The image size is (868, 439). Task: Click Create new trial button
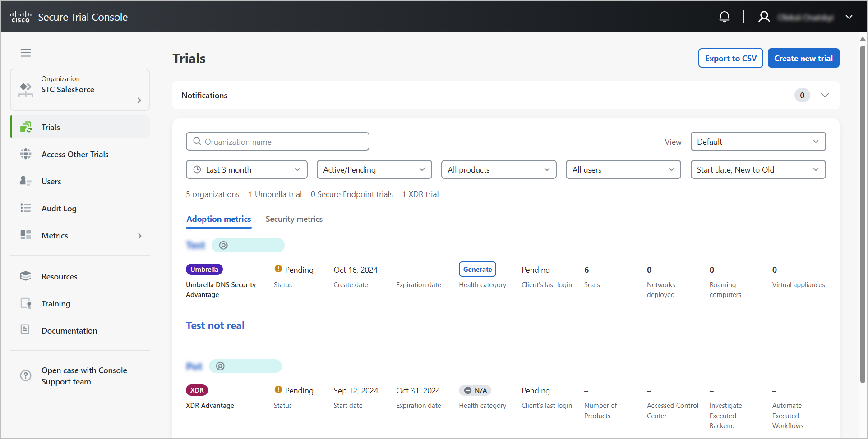pos(803,58)
